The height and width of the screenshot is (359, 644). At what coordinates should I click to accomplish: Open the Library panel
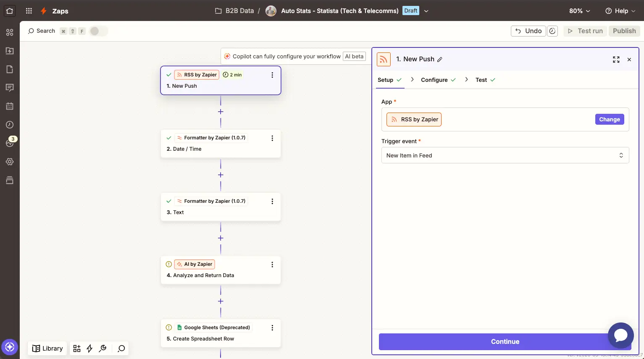[47, 349]
